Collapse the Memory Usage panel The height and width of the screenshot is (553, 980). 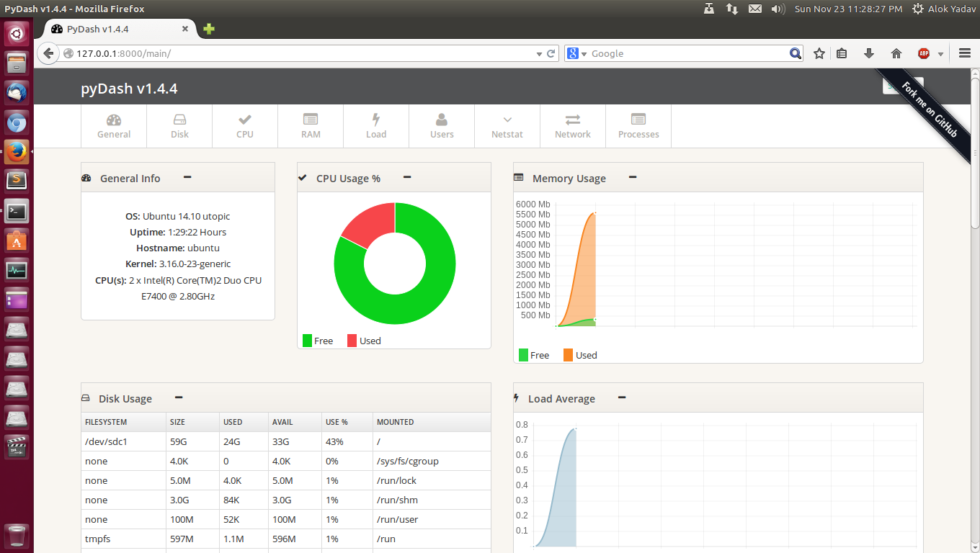pyautogui.click(x=633, y=177)
